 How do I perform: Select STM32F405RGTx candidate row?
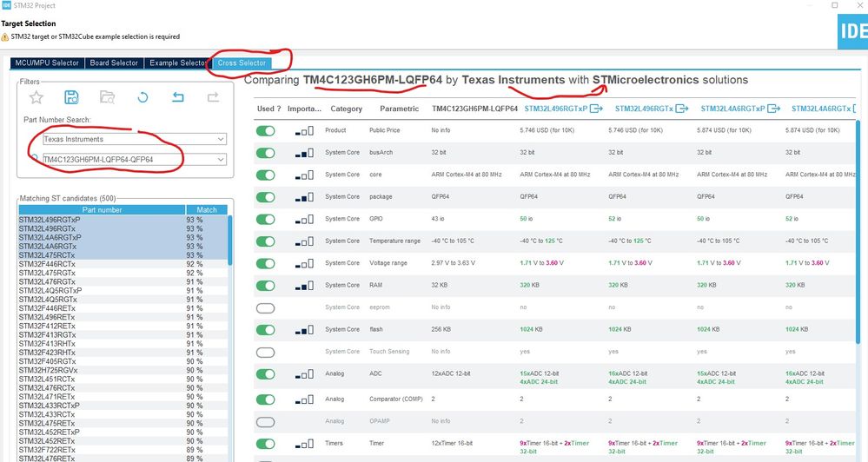point(123,361)
